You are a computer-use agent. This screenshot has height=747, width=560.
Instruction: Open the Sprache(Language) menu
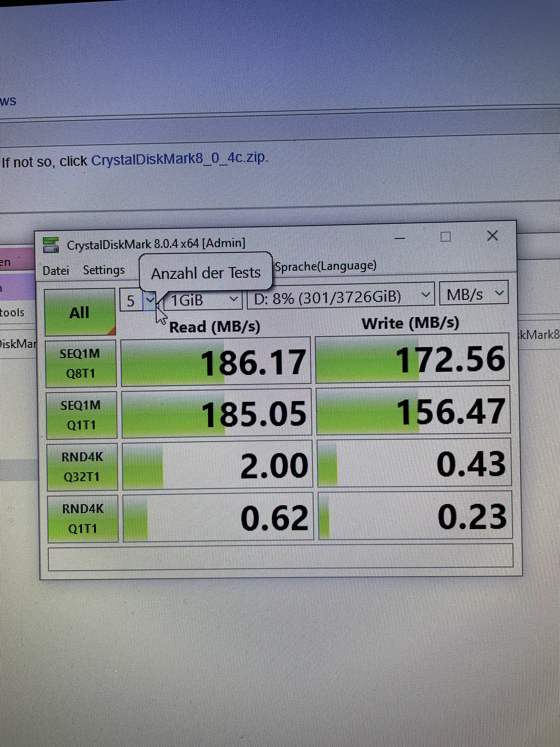[325, 266]
